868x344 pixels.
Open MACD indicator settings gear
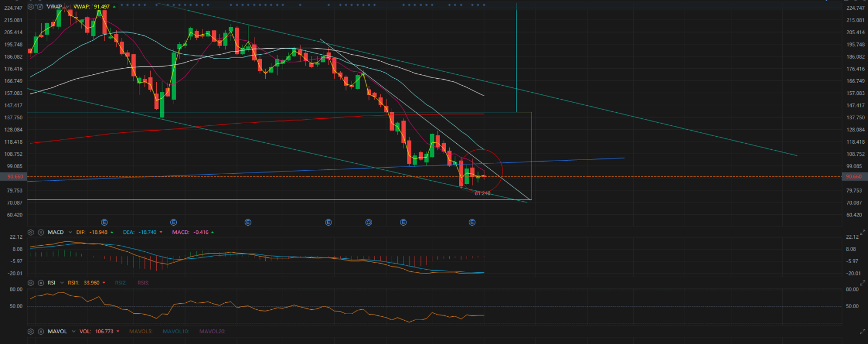click(31, 232)
